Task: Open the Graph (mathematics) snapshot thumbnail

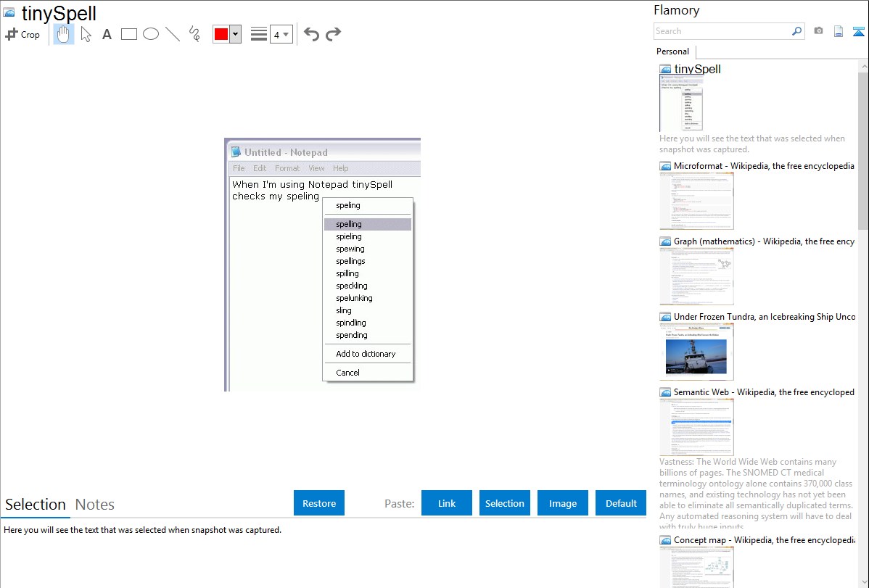Action: [696, 276]
